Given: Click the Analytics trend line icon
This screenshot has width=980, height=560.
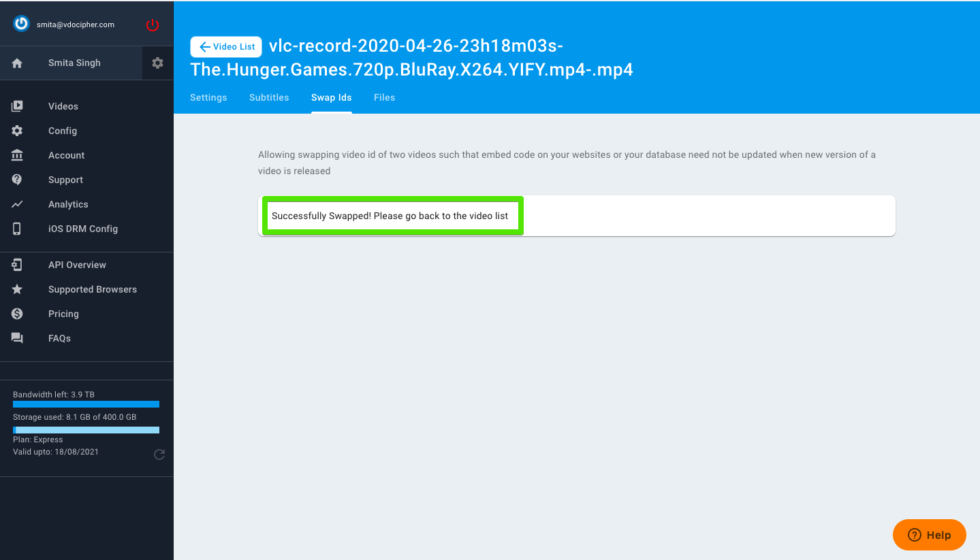Looking at the screenshot, I should 17,204.
